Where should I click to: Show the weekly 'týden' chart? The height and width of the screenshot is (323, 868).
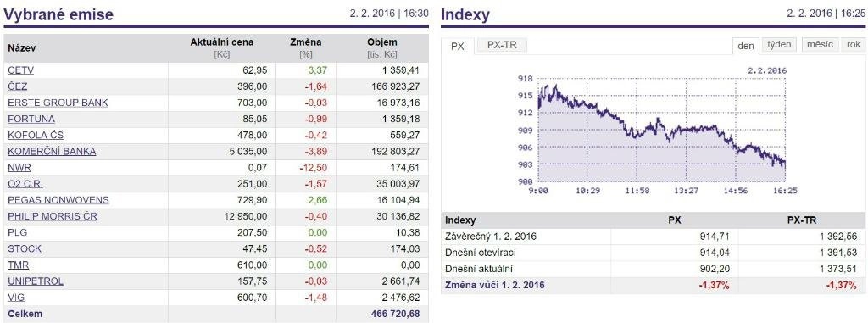(779, 45)
